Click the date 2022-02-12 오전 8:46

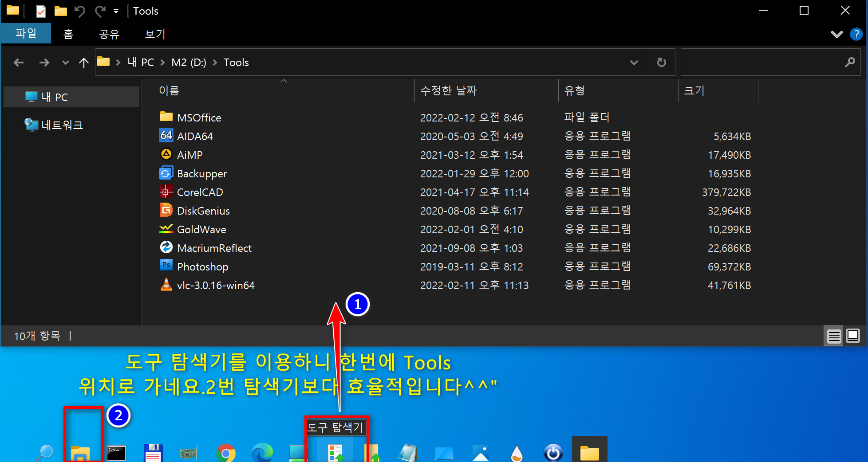tap(471, 117)
